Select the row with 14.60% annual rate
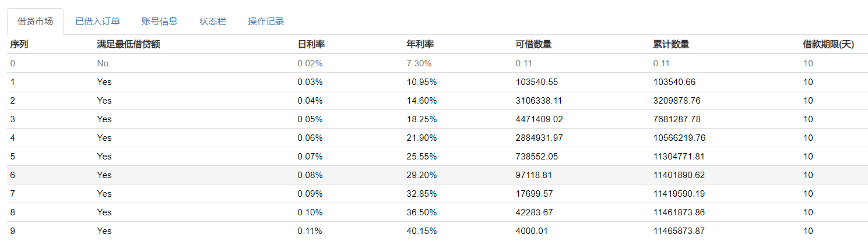This screenshot has height=252, width=868. pos(421,101)
